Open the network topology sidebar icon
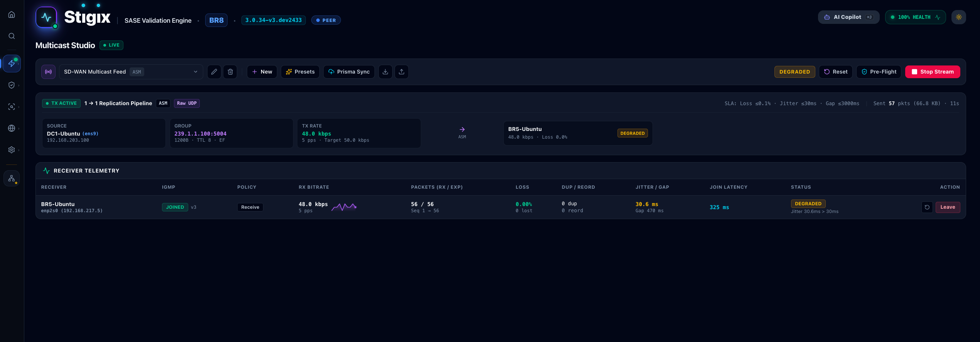 click(12, 178)
